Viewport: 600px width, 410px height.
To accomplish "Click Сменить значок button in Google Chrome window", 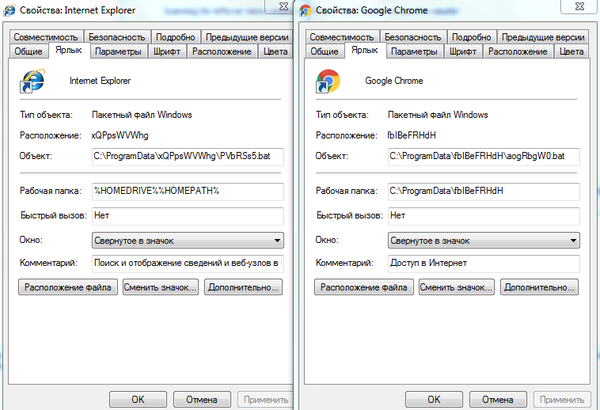I will click(457, 287).
